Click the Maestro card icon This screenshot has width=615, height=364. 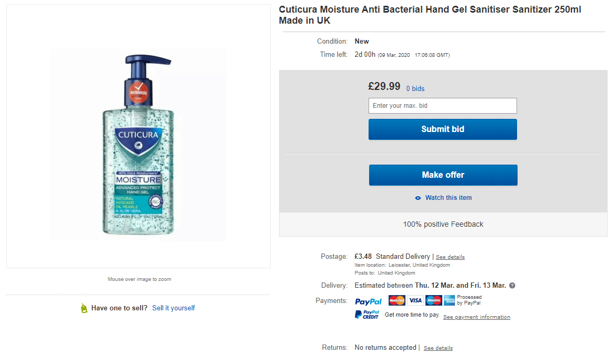(x=433, y=300)
